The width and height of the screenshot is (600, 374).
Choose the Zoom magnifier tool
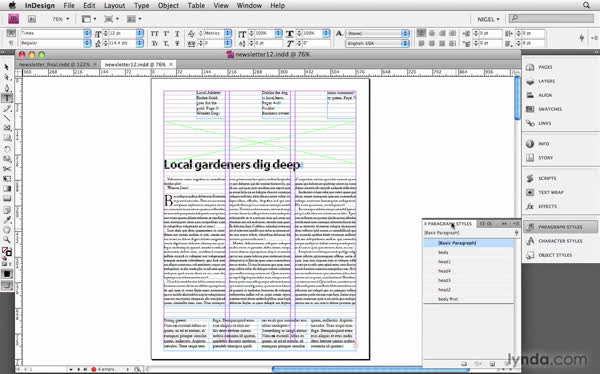tap(7, 240)
